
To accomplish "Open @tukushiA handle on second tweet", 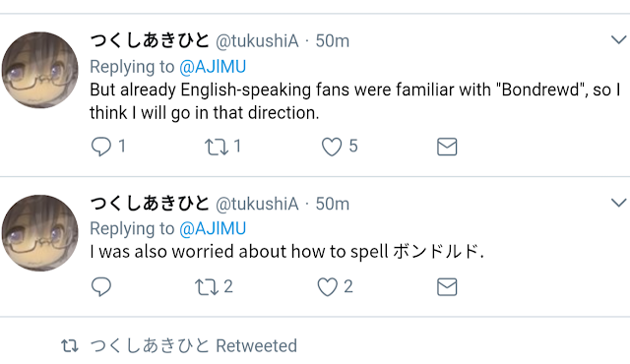I will [257, 204].
